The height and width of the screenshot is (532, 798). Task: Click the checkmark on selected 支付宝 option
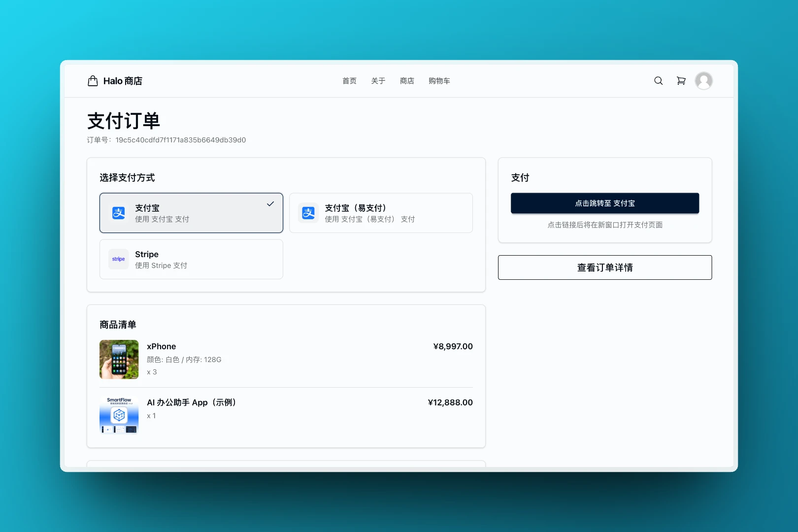pyautogui.click(x=270, y=204)
